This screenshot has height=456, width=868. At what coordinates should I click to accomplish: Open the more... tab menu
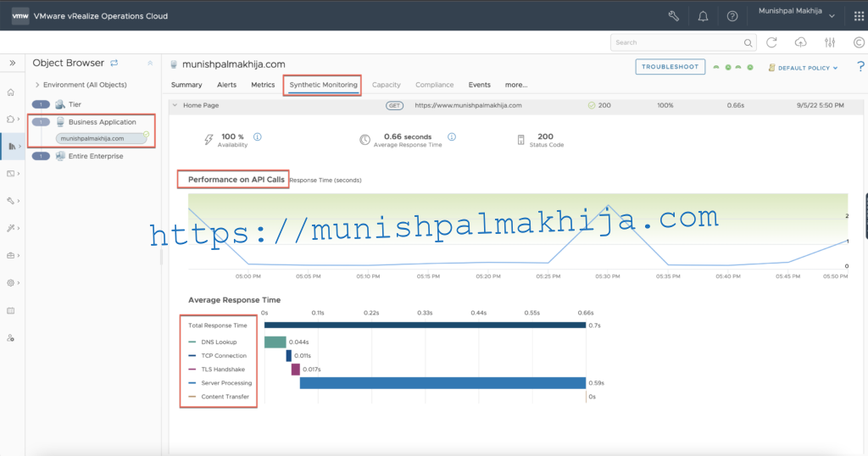point(516,85)
